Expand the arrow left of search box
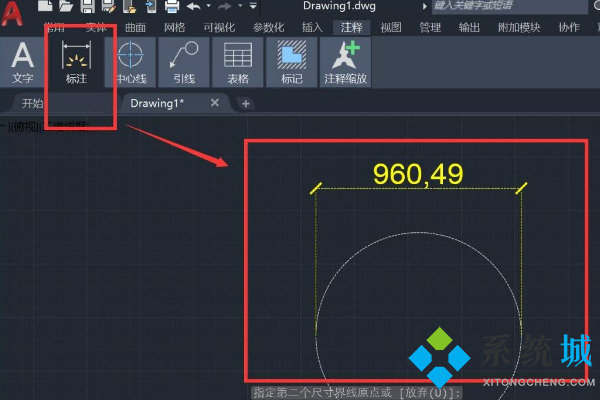 click(425, 7)
